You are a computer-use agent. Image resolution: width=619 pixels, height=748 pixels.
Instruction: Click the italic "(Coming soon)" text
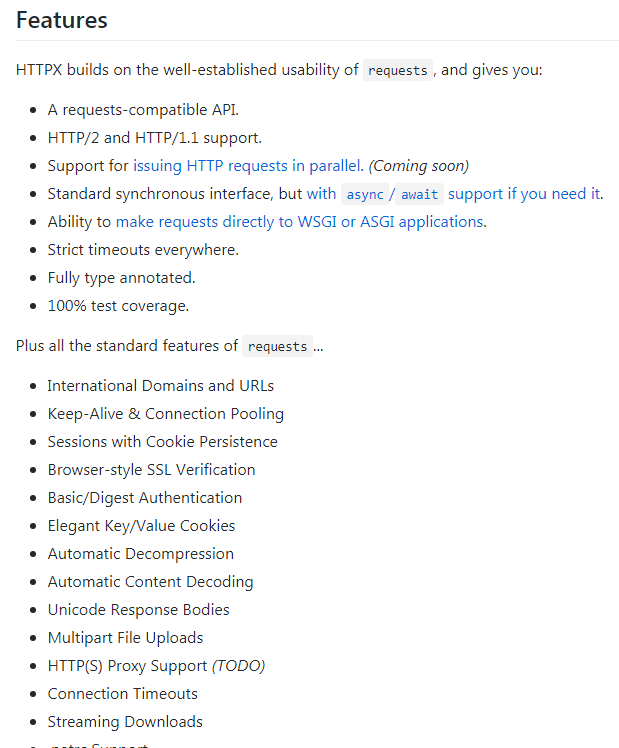(419, 166)
